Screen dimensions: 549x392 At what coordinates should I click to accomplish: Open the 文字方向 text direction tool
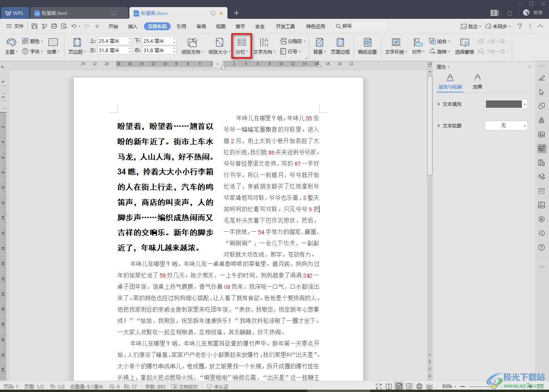click(264, 46)
